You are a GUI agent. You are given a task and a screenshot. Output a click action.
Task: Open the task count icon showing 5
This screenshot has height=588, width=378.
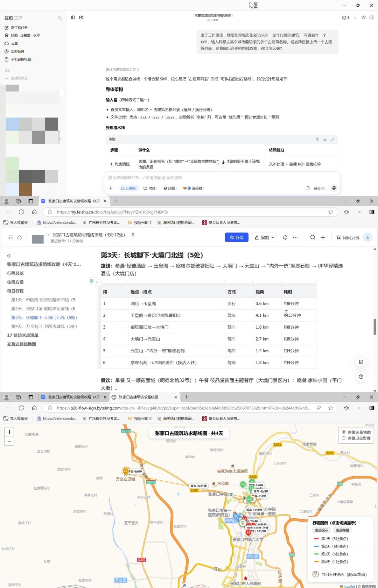346,17
